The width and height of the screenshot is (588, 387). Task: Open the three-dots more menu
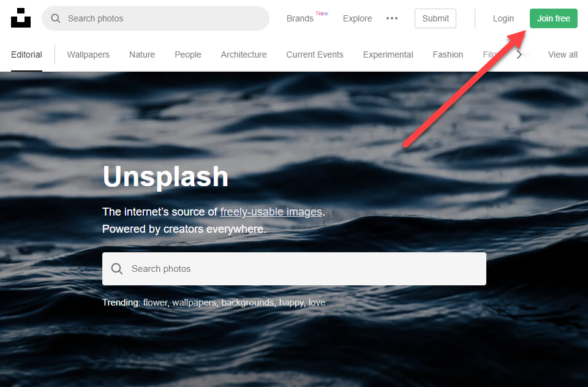(x=392, y=18)
